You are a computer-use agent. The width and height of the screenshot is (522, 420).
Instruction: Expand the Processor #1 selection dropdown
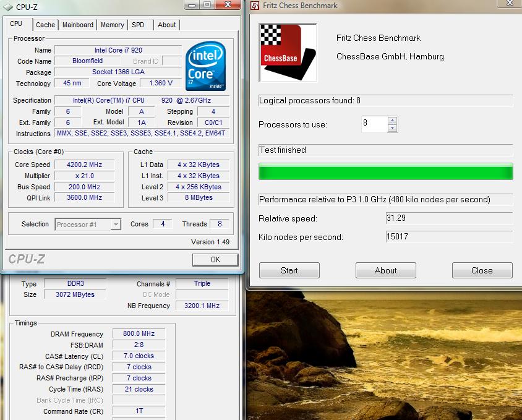coord(115,225)
